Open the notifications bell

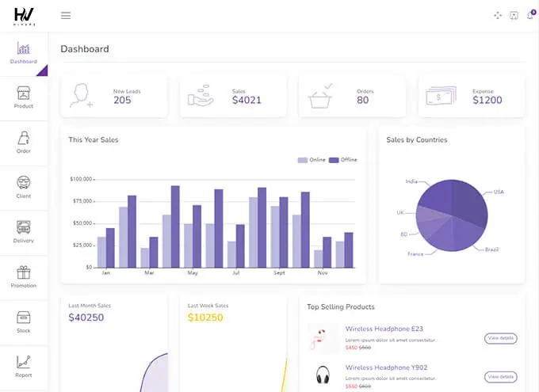tap(530, 16)
